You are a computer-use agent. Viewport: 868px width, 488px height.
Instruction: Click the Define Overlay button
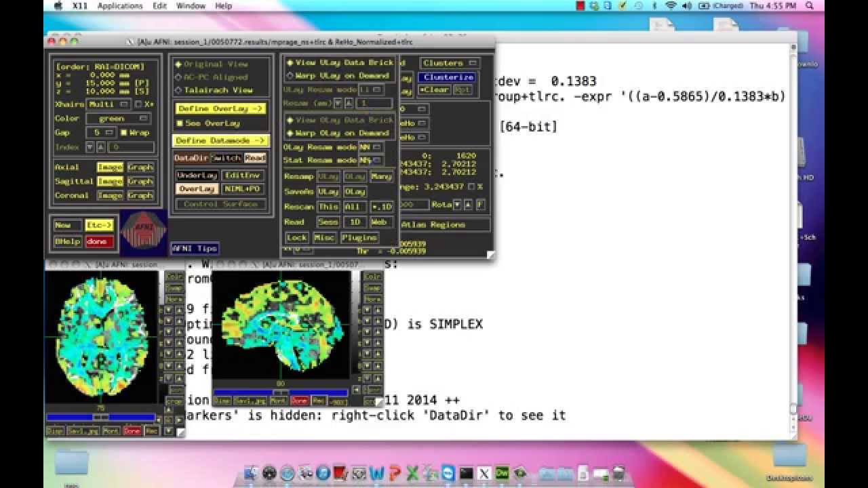coord(220,108)
